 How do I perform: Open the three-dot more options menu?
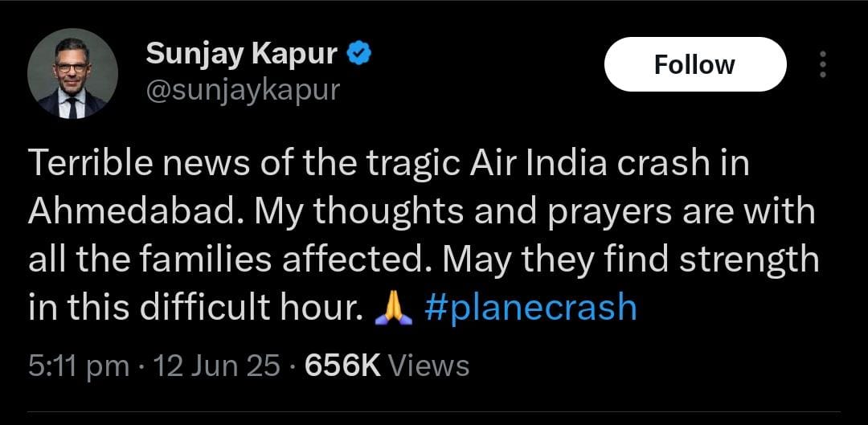point(823,64)
